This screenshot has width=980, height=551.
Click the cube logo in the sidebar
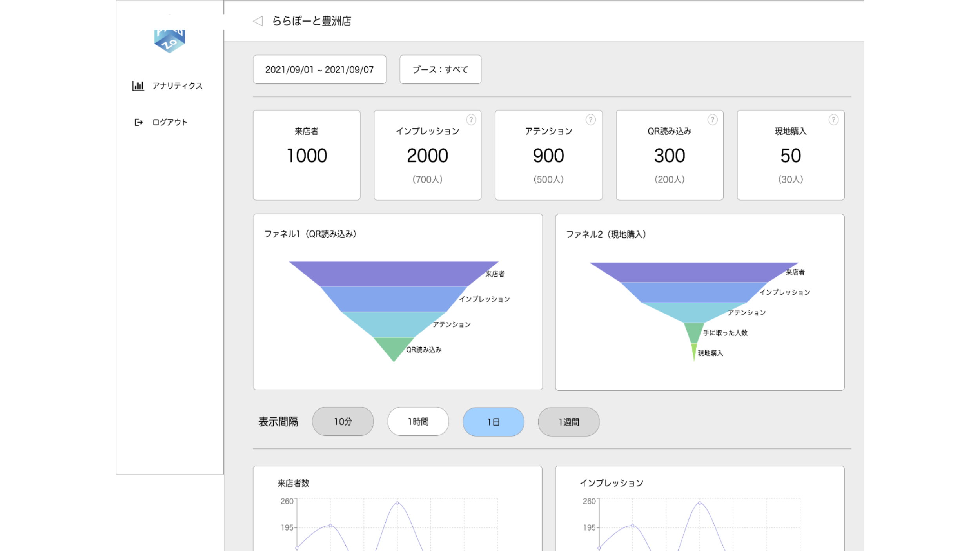(x=169, y=41)
